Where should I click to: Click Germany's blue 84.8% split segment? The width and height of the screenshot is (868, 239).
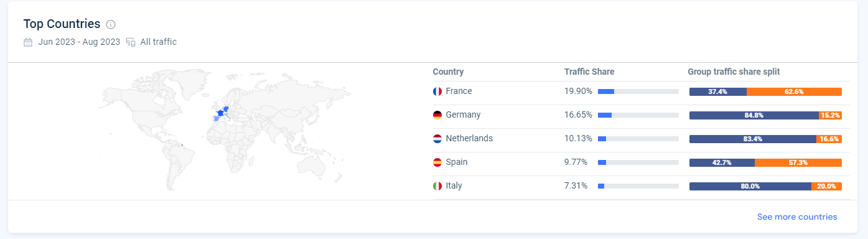[x=754, y=115]
